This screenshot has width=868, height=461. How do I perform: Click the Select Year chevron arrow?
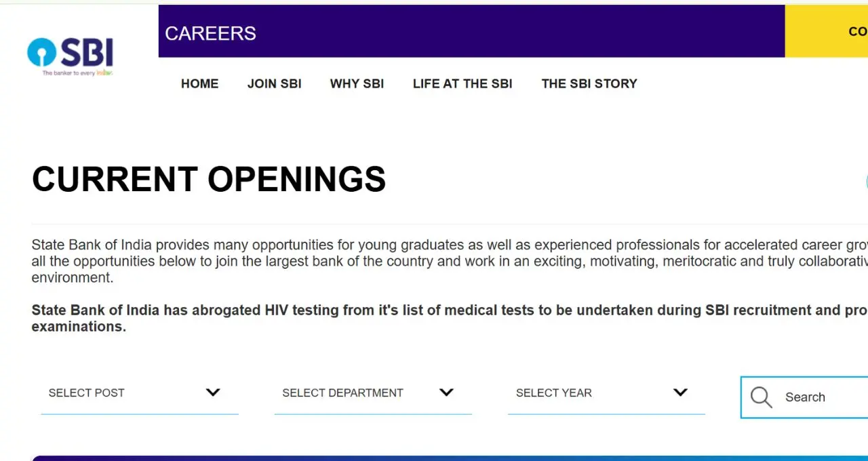[x=680, y=393]
